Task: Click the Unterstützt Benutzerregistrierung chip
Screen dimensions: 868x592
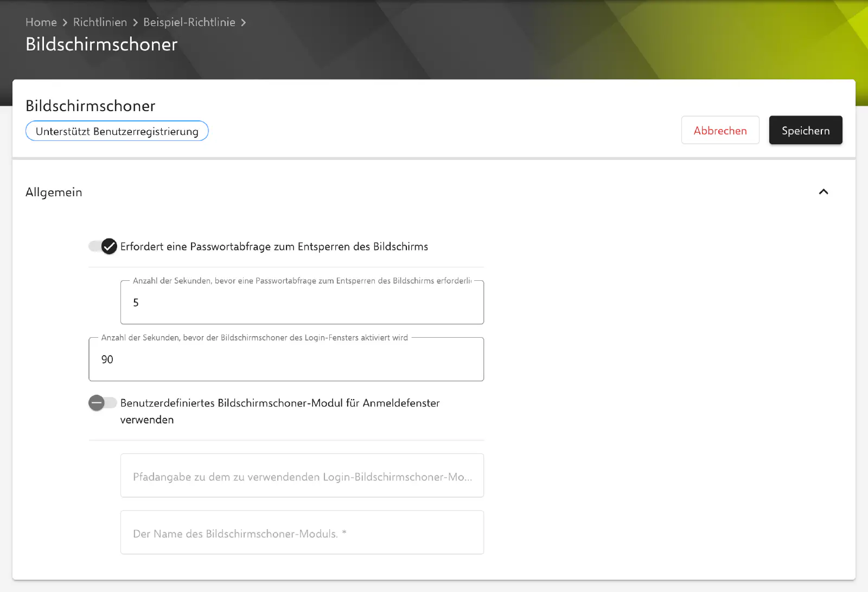Action: click(117, 131)
